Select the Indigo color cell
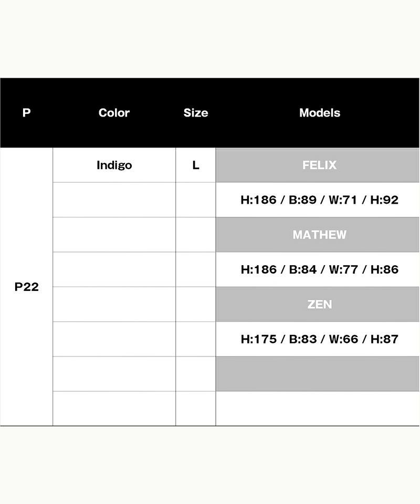 tap(114, 165)
